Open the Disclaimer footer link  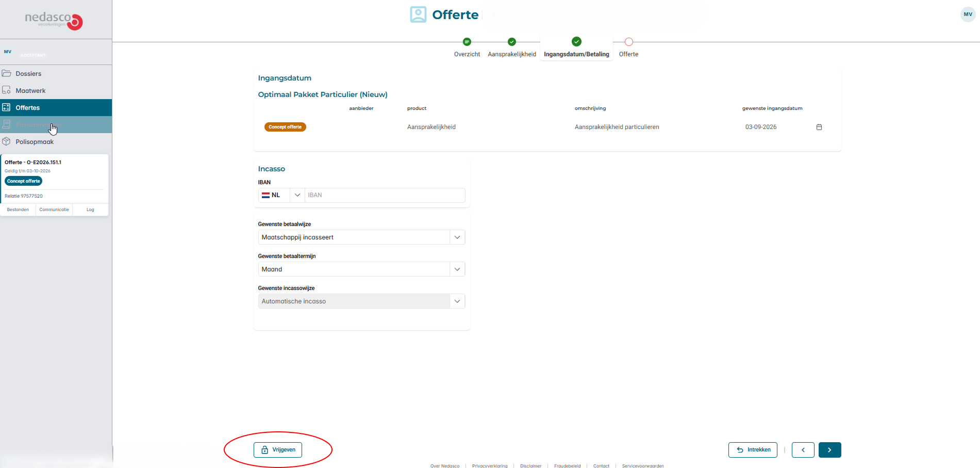click(530, 465)
